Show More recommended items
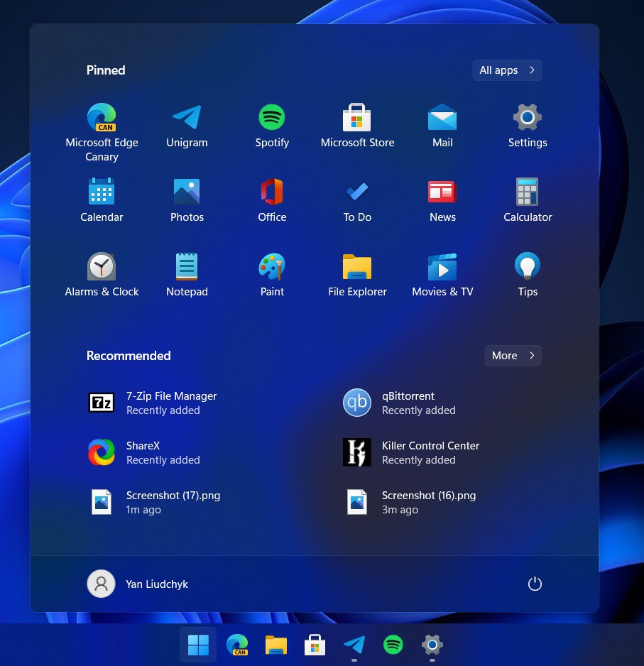Screen dimensions: 644x666 (513, 356)
